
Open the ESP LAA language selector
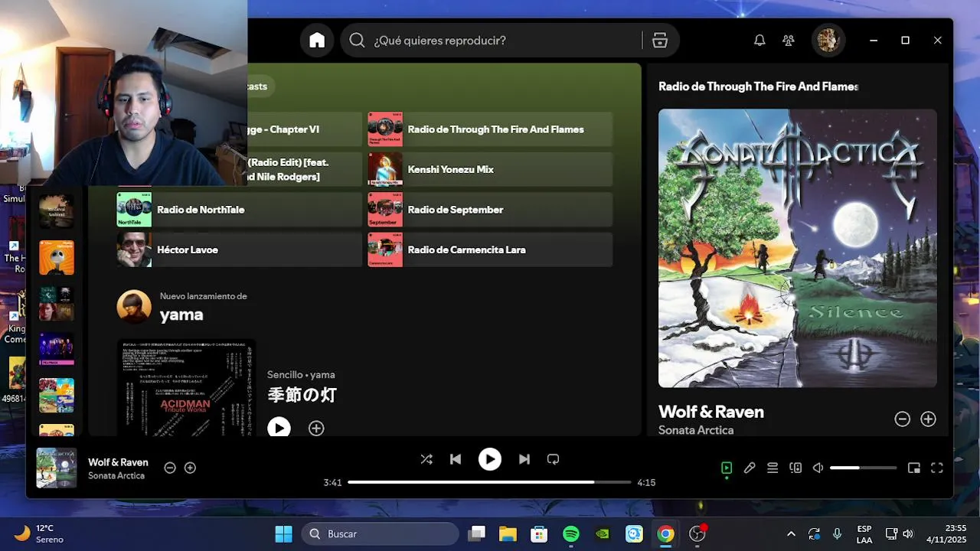pos(864,533)
